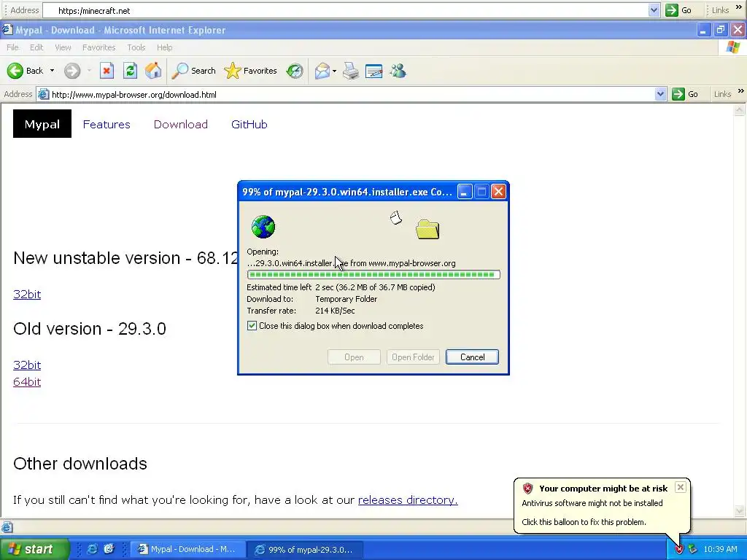Expand Forward button history dropdown arrow
This screenshot has width=747, height=560.
click(x=88, y=71)
